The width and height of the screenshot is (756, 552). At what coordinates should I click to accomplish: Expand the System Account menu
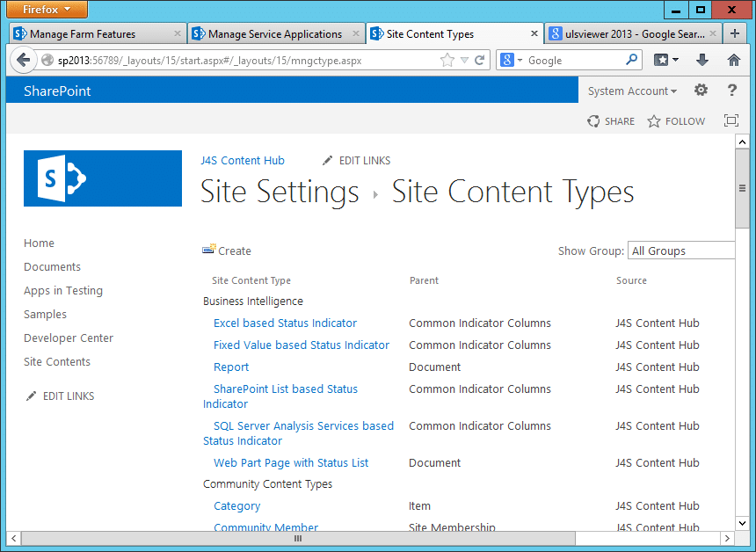[632, 91]
